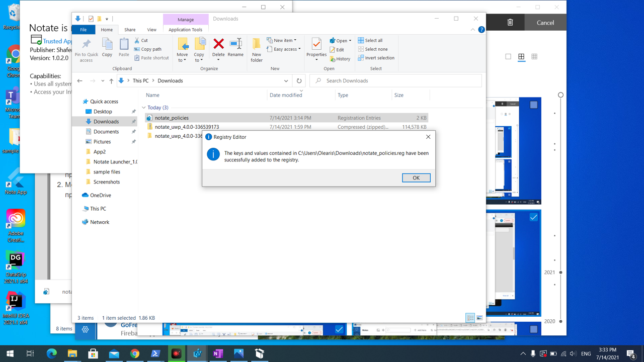
Task: Click Cancel in the Photos window
Action: point(545,23)
